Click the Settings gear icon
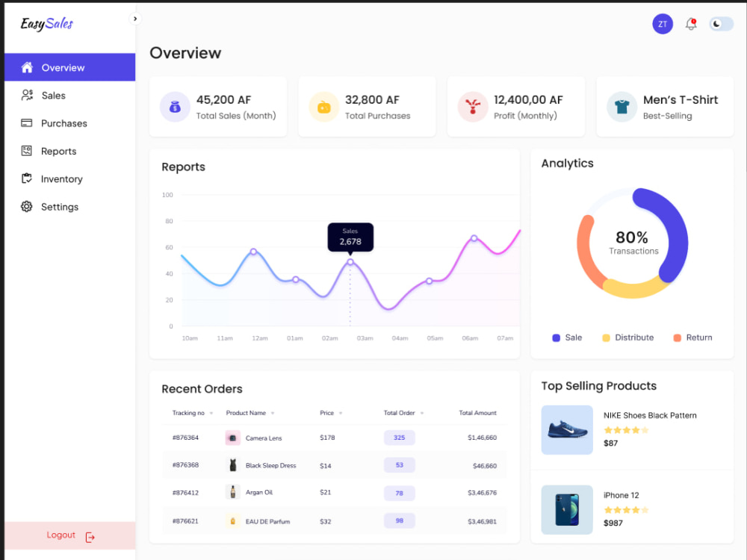 [27, 207]
